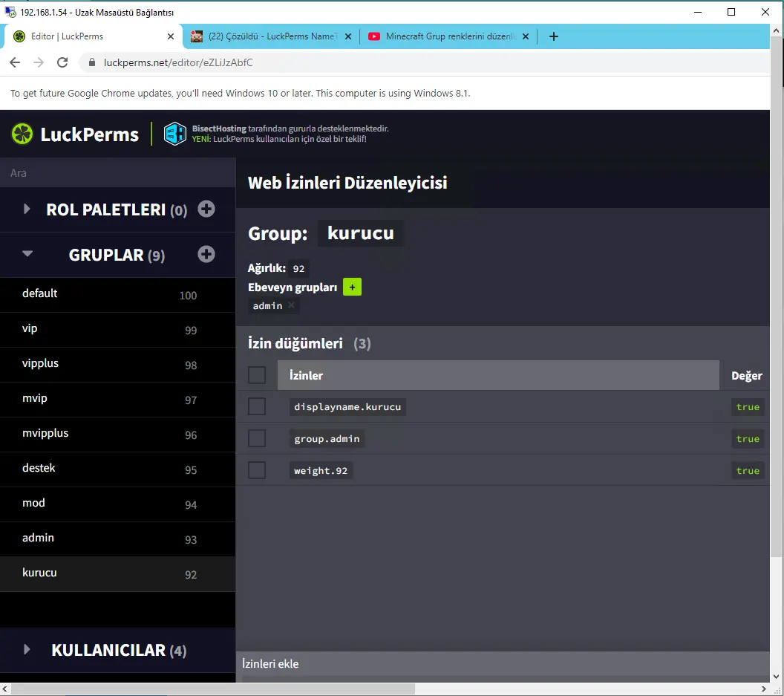Screen dimensions: 784x696
Task: Click the Ara search field
Action: 117,172
